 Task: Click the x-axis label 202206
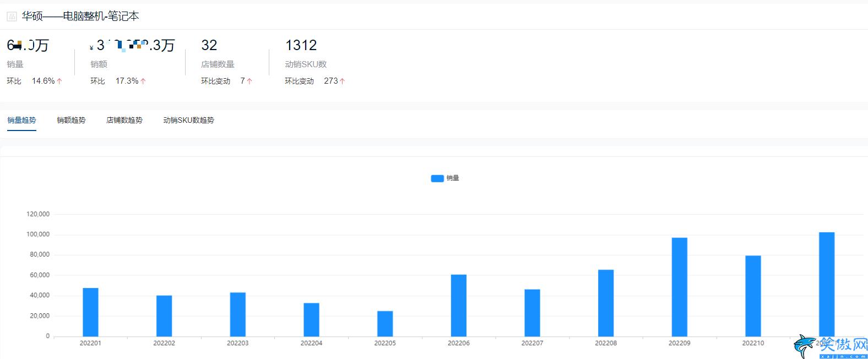[x=459, y=343]
